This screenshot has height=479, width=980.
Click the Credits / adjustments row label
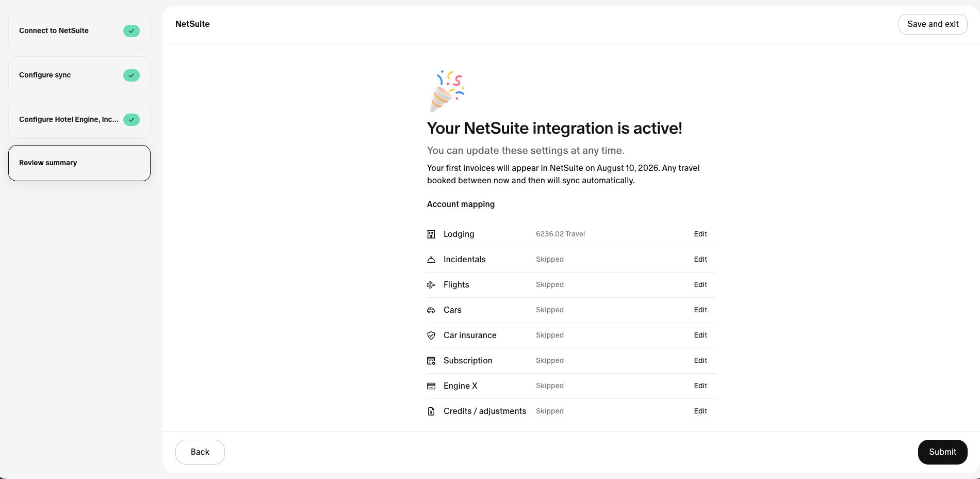pos(485,411)
